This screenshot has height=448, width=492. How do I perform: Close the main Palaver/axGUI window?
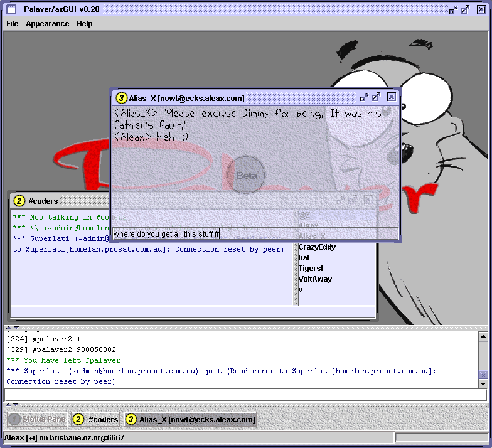(x=481, y=9)
